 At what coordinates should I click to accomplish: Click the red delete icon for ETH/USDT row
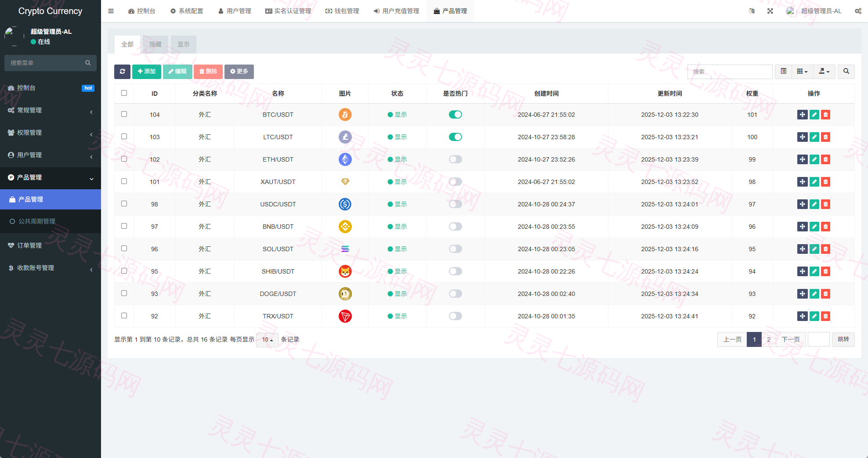click(825, 159)
